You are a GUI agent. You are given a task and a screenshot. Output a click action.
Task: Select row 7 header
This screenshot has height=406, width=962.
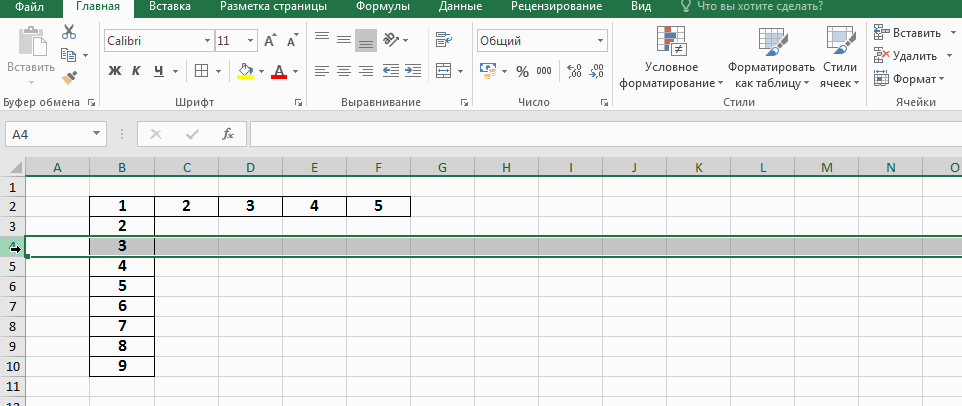click(x=13, y=306)
